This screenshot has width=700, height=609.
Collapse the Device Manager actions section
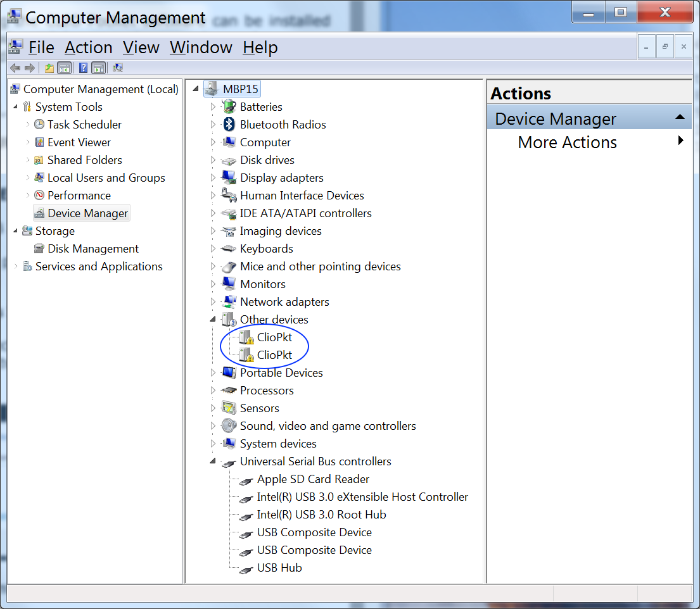680,117
